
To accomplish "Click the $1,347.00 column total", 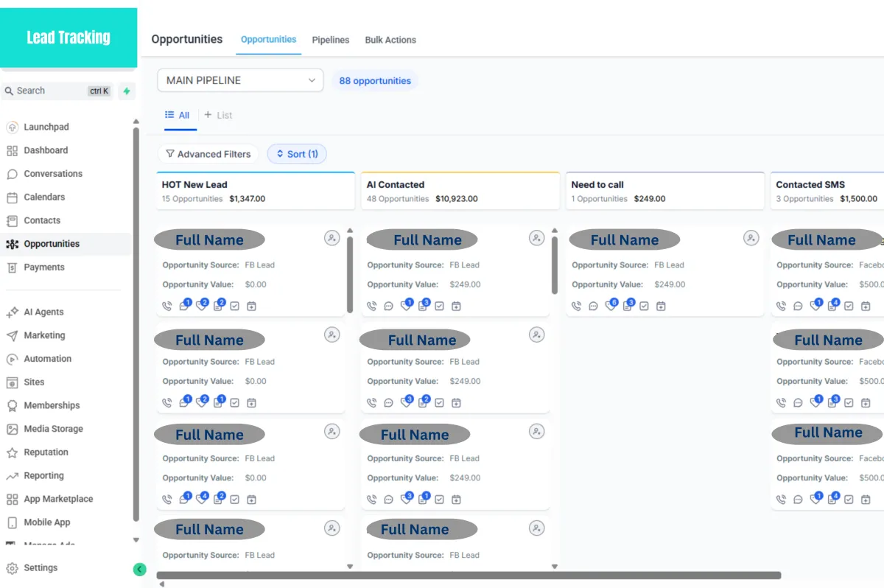I will click(x=248, y=199).
